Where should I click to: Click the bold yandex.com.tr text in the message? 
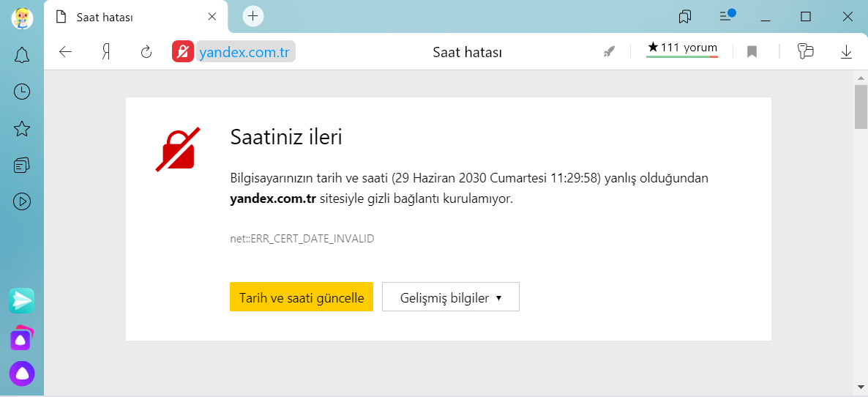[x=273, y=199]
